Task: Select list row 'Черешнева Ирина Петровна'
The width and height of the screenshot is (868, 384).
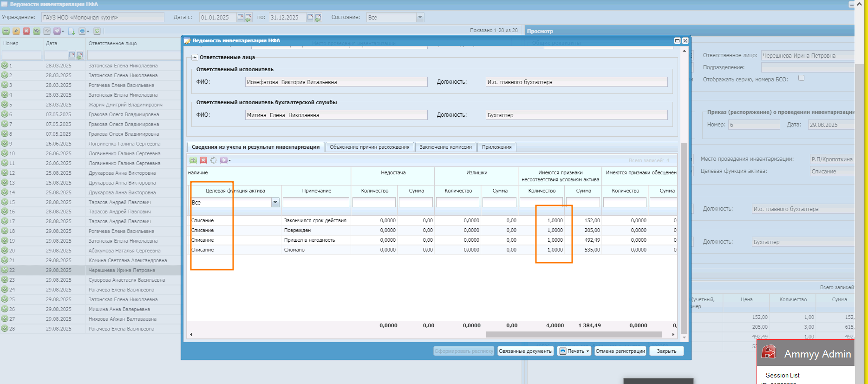Action: pyautogui.click(x=90, y=270)
